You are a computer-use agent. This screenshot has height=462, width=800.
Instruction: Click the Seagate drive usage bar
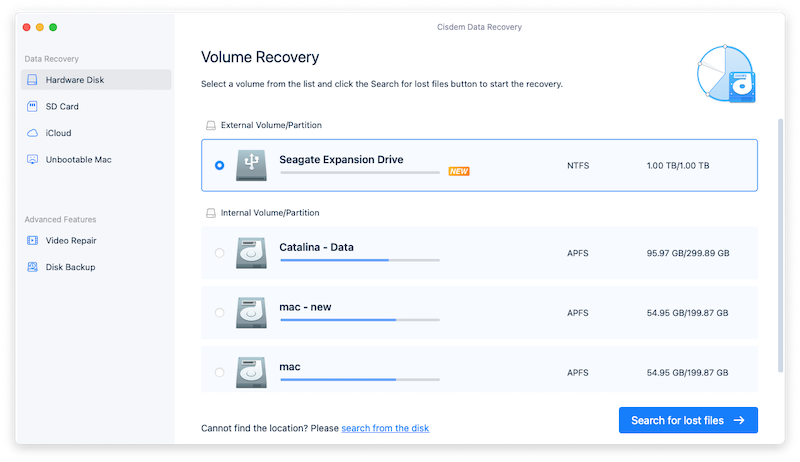[x=360, y=173]
